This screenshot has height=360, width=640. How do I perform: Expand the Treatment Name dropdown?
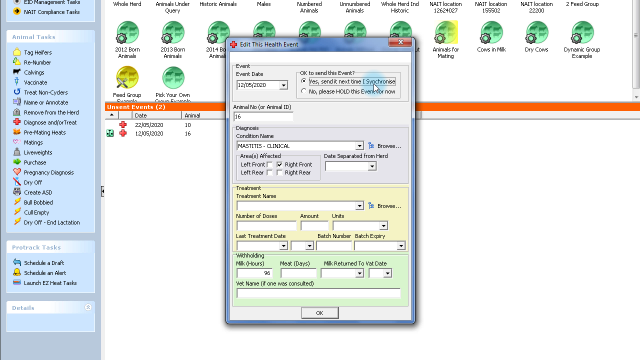tap(359, 206)
